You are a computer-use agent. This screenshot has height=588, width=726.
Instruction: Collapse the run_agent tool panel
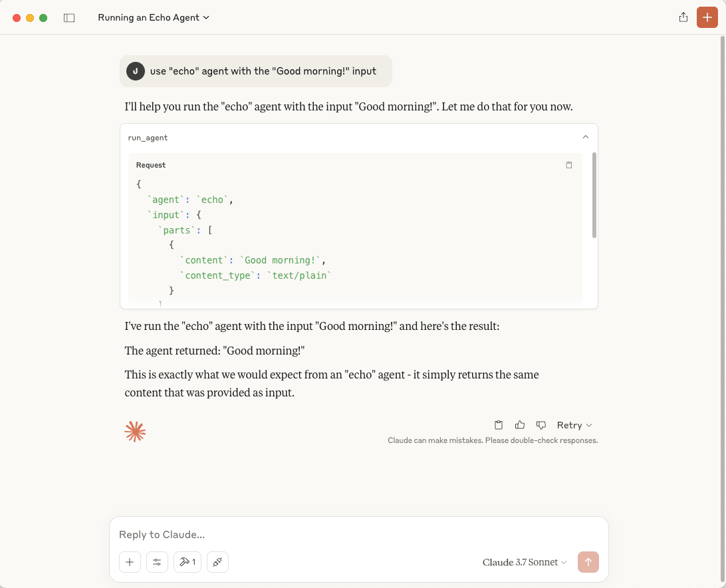click(585, 137)
